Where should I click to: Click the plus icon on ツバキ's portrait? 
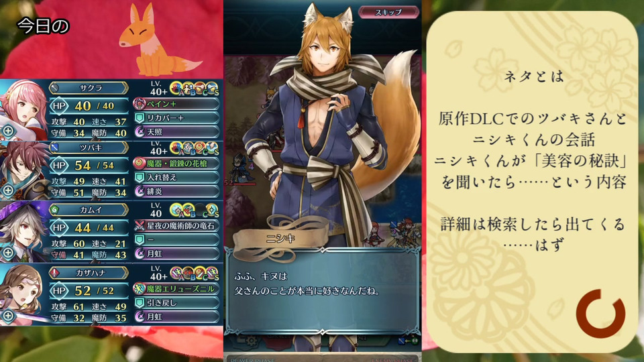(8, 190)
